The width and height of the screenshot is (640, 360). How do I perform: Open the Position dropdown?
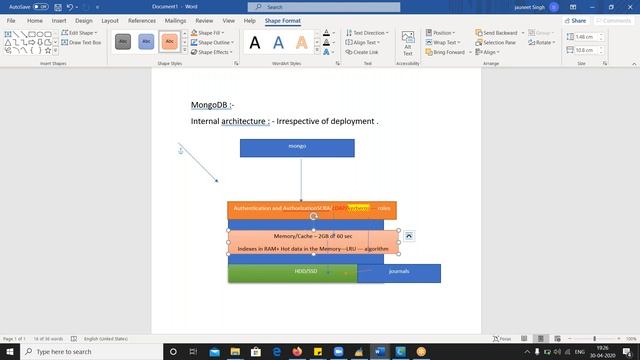pyautogui.click(x=440, y=33)
